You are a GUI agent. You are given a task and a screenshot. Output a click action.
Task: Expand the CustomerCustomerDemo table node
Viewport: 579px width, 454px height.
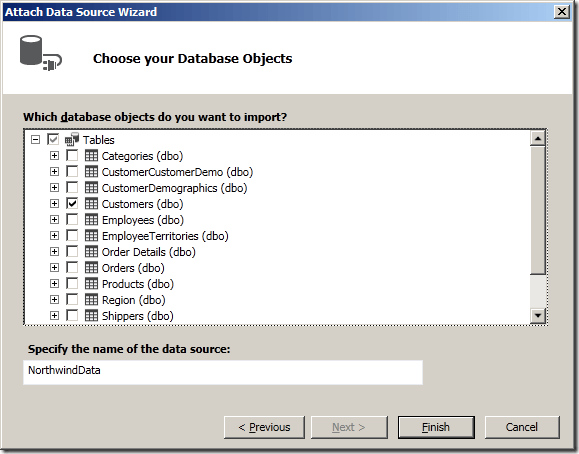(54, 172)
